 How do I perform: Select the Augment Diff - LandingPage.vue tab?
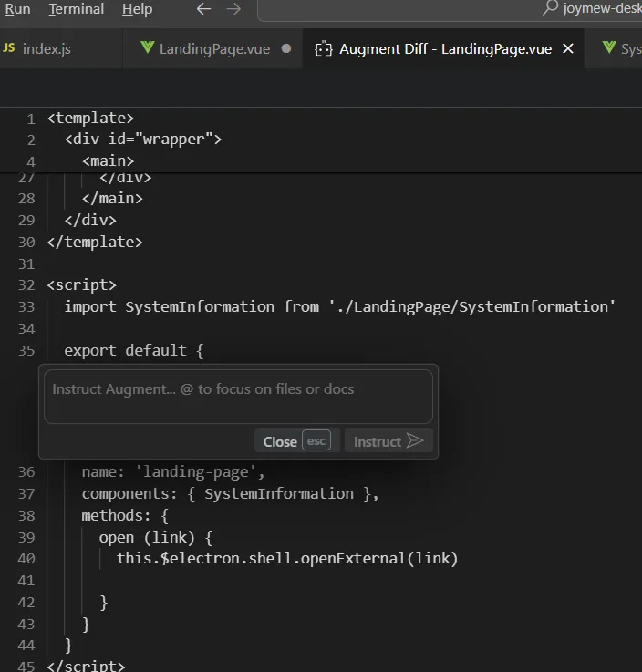445,49
